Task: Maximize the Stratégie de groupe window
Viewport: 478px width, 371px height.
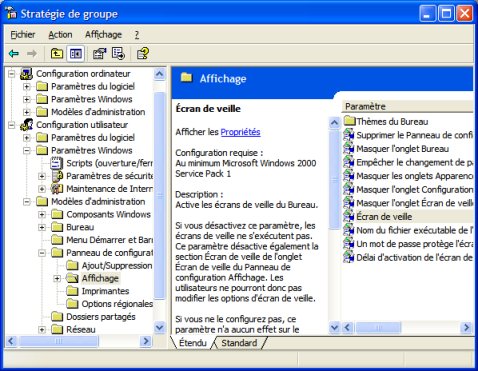Action: tap(446, 14)
